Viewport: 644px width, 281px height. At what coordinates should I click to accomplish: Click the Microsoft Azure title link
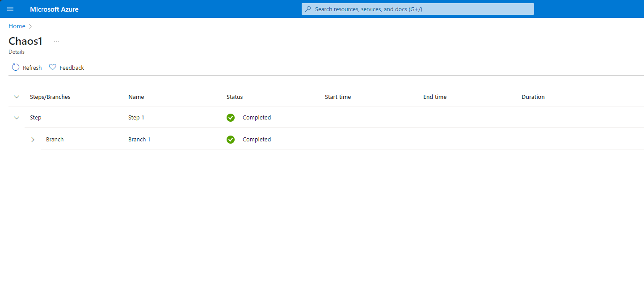tap(54, 9)
